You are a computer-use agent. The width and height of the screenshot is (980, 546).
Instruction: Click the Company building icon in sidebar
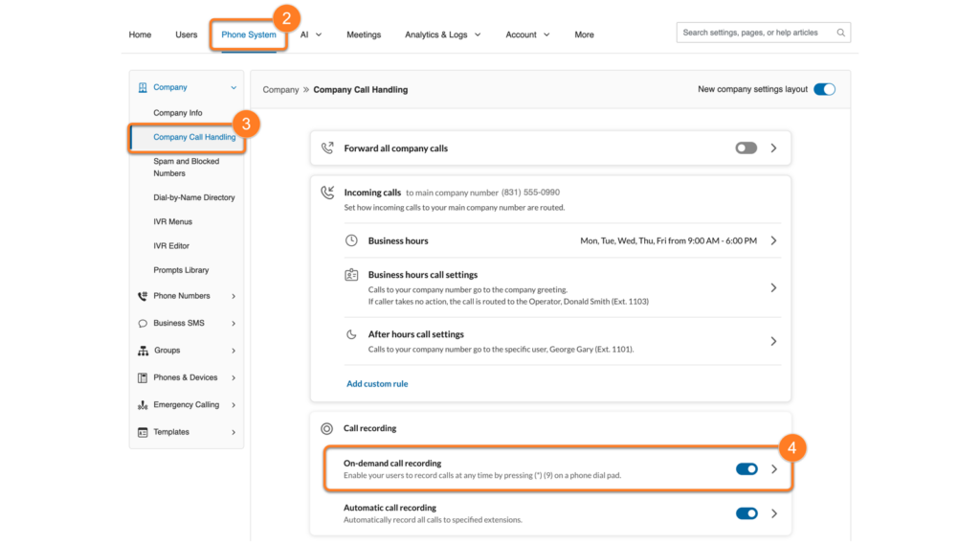(143, 87)
